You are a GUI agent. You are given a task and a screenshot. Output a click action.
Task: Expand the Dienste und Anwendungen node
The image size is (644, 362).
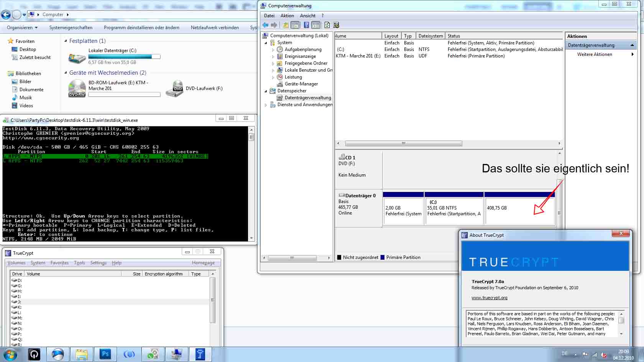point(266,105)
